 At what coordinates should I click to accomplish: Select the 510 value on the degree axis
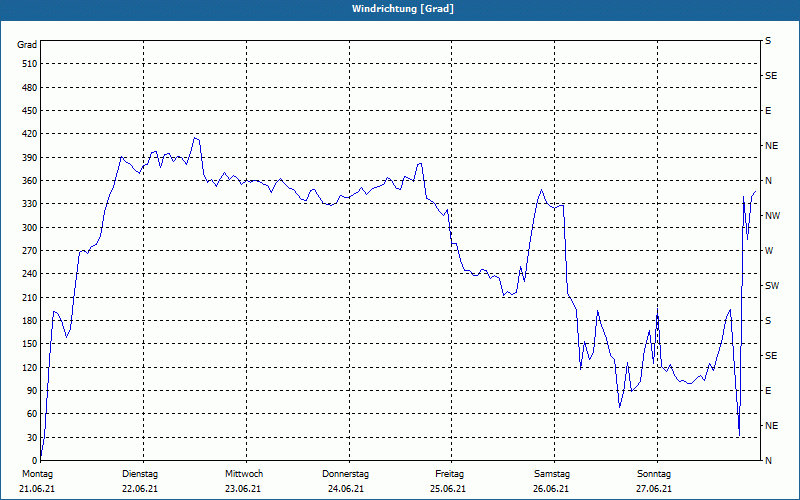click(x=30, y=64)
